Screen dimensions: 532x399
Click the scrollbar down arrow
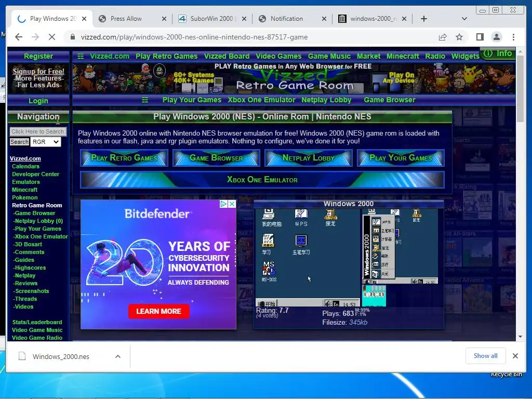520,337
